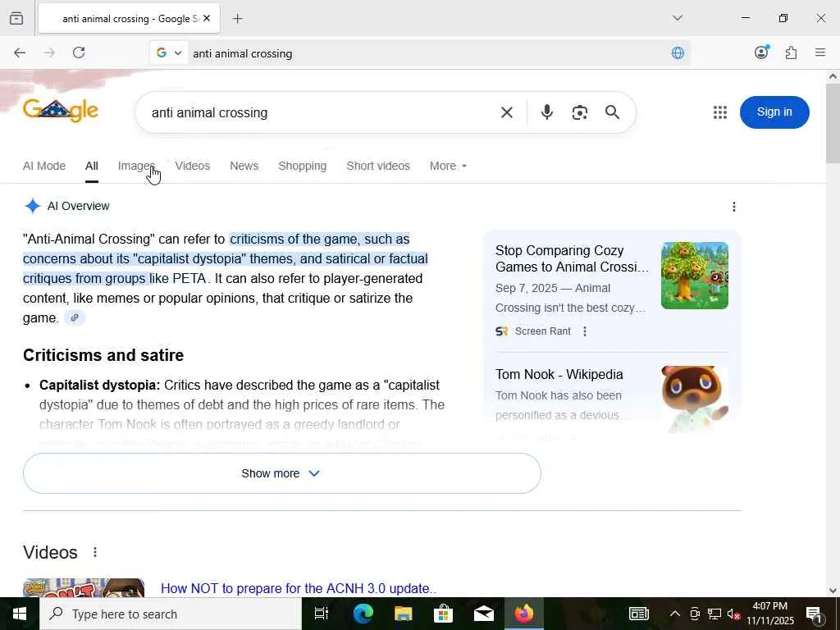Submit search with magnifier icon
The height and width of the screenshot is (630, 840).
coord(612,112)
